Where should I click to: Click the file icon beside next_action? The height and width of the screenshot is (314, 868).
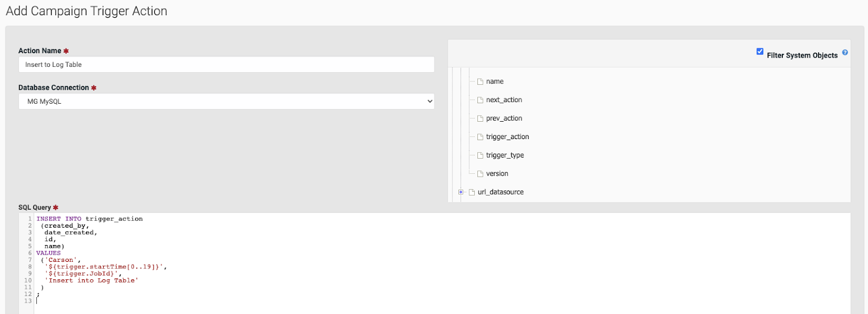[480, 100]
